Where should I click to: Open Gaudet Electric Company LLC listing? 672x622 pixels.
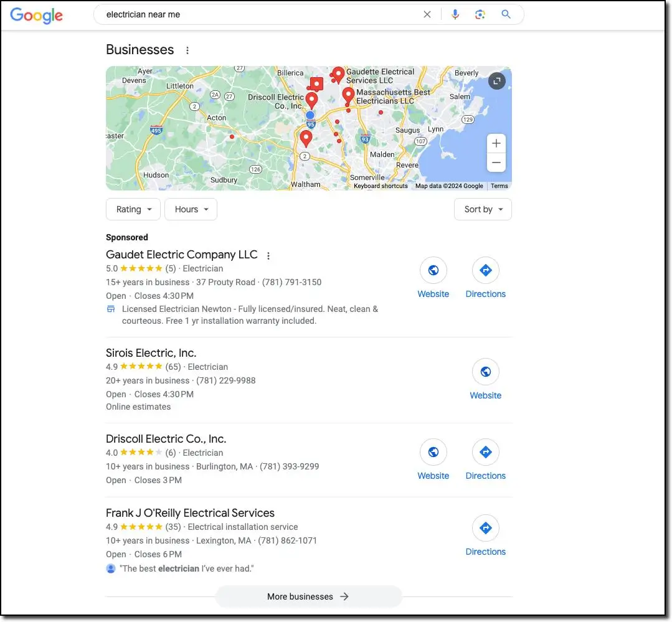coord(182,255)
